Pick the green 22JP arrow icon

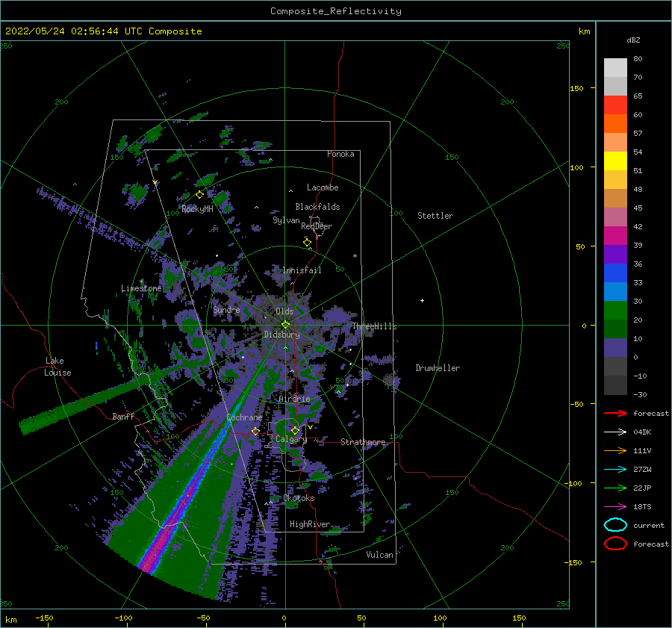pyautogui.click(x=615, y=488)
